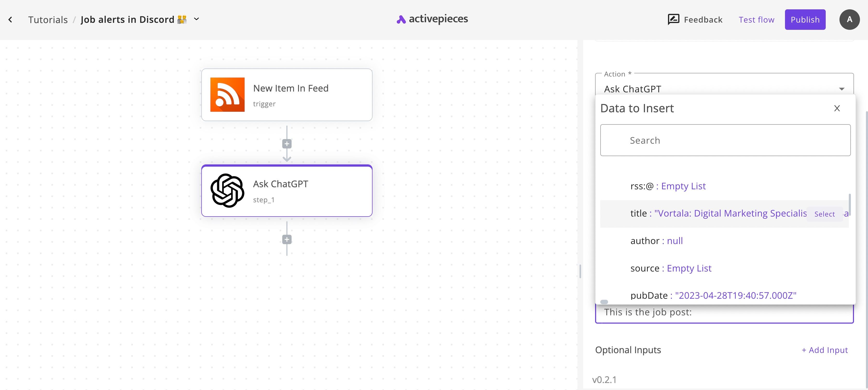Go back using the left chevron arrow
The height and width of the screenshot is (390, 868).
pyautogui.click(x=10, y=19)
